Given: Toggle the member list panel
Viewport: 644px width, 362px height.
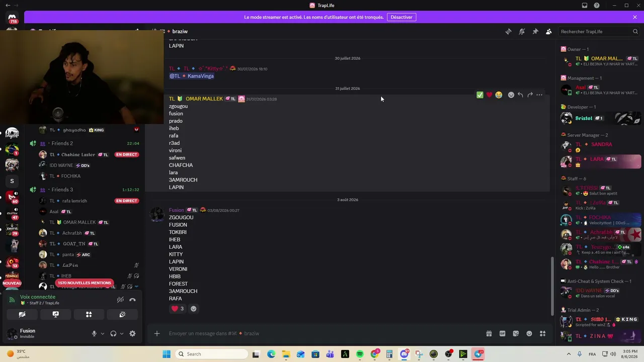Looking at the screenshot, I should coord(549,32).
